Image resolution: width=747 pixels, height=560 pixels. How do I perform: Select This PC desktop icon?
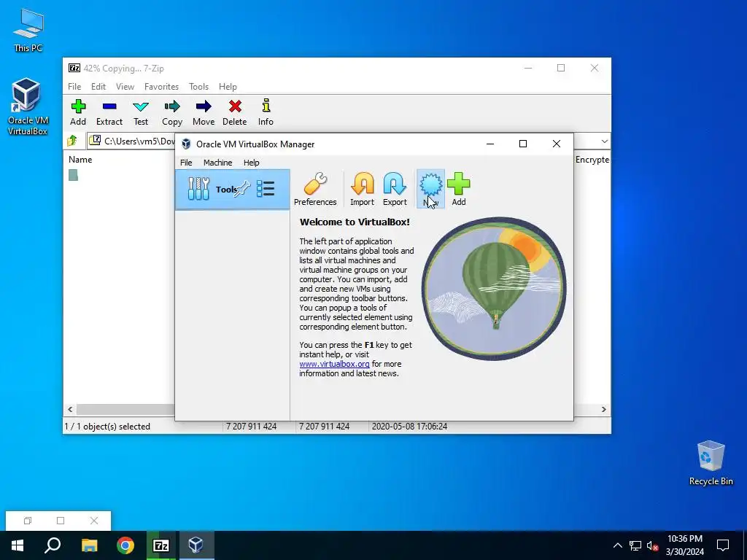tap(28, 31)
